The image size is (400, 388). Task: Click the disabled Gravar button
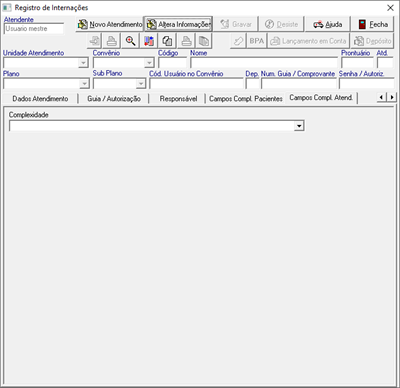pos(236,24)
